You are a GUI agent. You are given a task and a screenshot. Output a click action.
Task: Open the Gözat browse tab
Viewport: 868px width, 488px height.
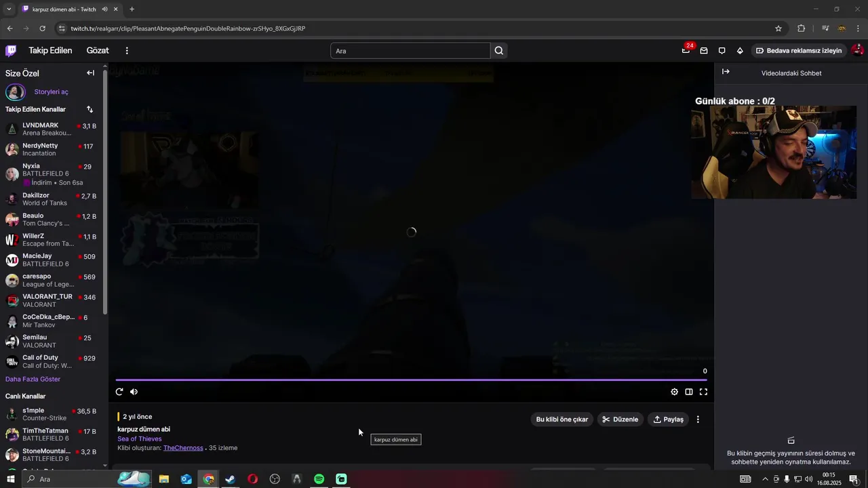tap(98, 51)
